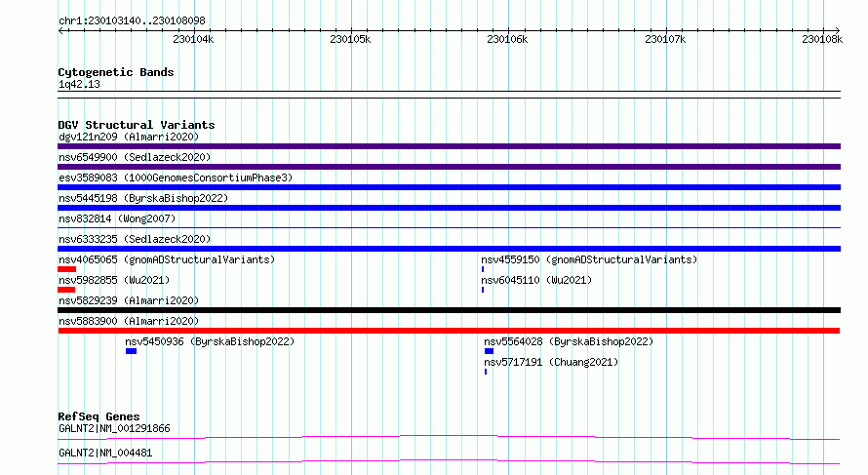Image resolution: width=868 pixels, height=475 pixels.
Task: Click the RefSeq Genes track title
Action: tap(99, 416)
